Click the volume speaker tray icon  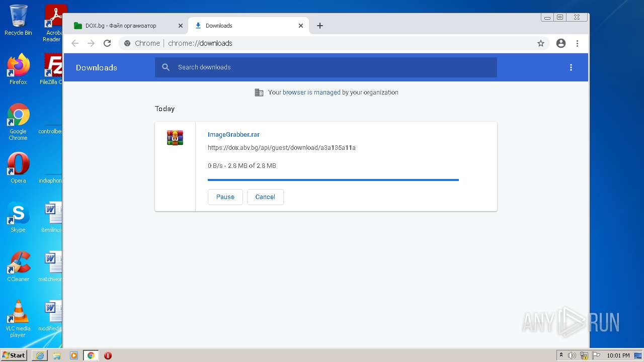572,355
